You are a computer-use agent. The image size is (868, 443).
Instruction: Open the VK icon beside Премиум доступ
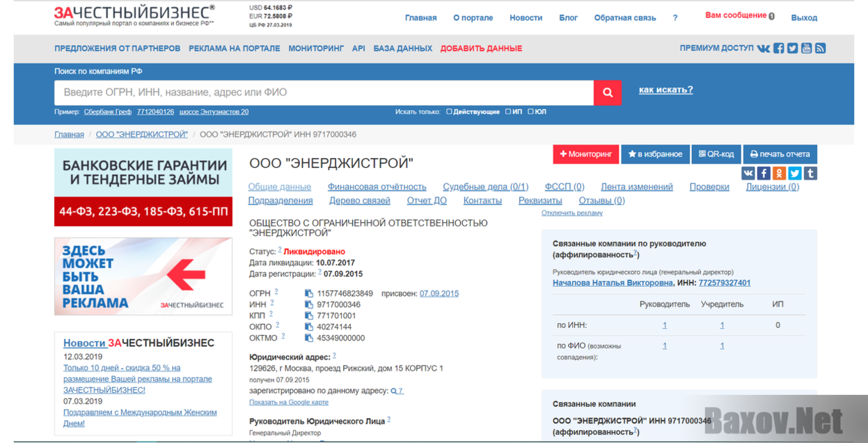click(x=764, y=49)
